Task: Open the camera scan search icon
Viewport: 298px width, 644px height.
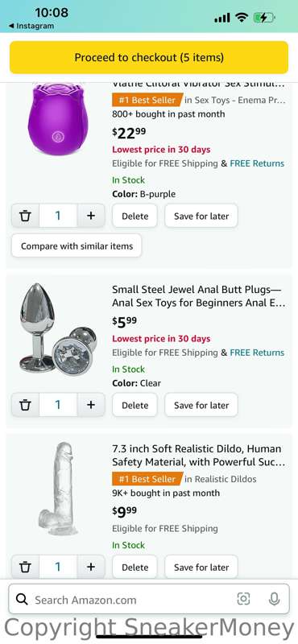Action: pos(243,599)
